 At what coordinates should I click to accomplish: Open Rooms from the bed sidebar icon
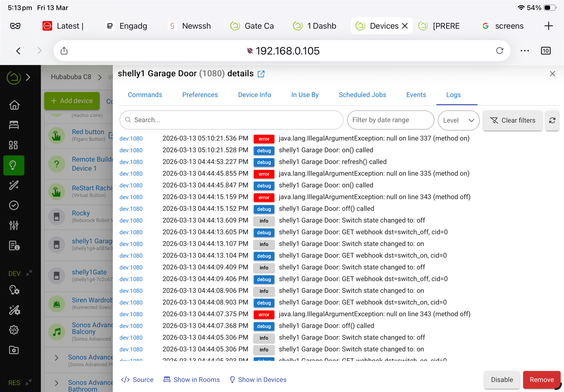pyautogui.click(x=14, y=125)
